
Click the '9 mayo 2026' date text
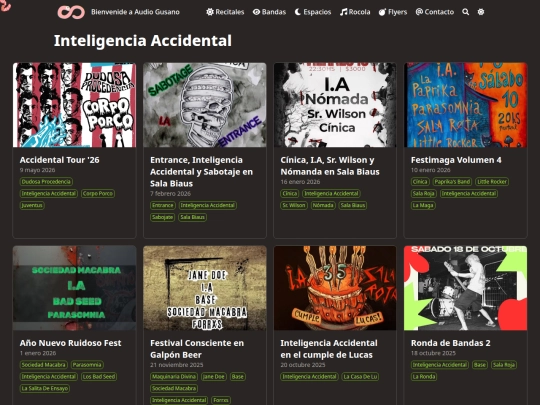37,170
